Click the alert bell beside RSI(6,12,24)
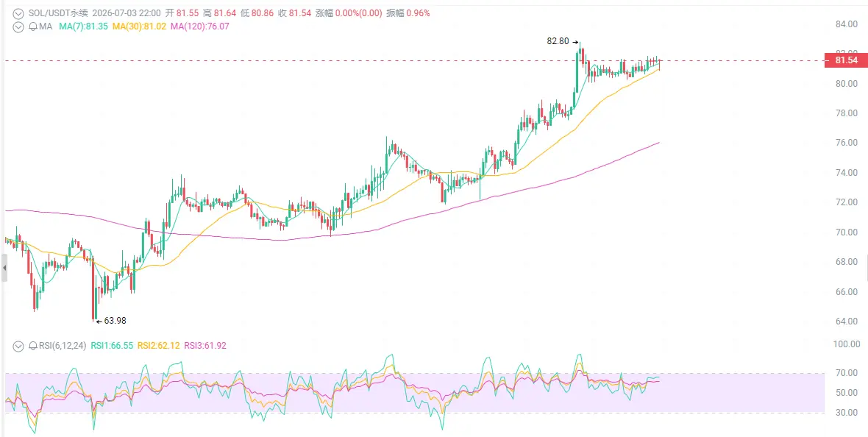 click(32, 346)
